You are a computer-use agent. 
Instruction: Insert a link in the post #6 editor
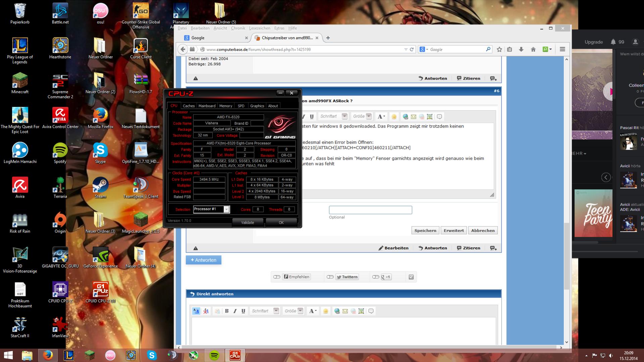tap(405, 116)
